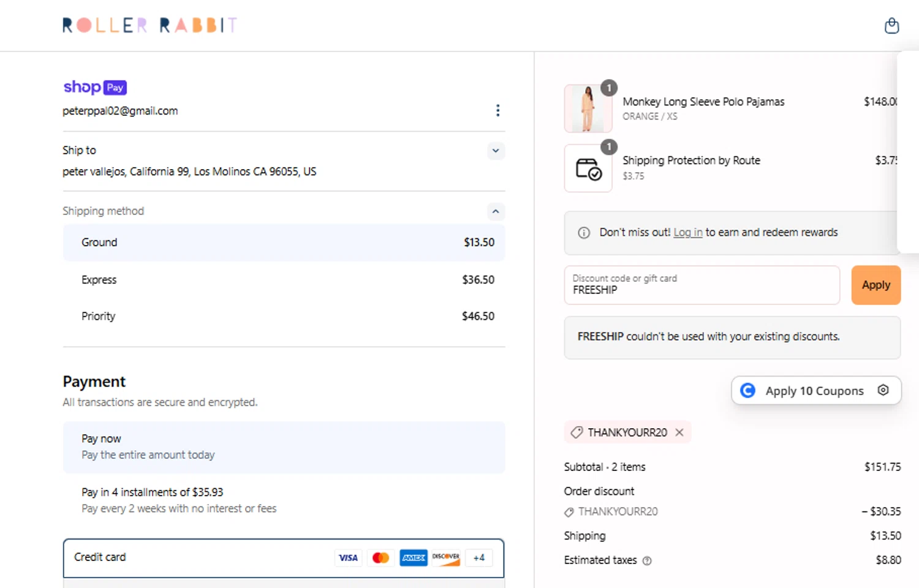Click the Shop Pay logo

[x=95, y=87]
